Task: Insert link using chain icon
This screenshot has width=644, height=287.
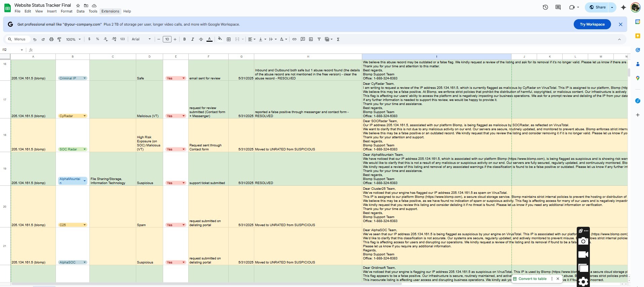Action: (x=294, y=39)
